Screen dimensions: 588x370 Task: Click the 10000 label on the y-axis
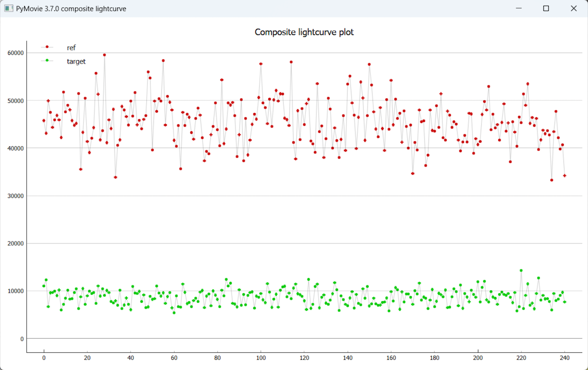15,291
